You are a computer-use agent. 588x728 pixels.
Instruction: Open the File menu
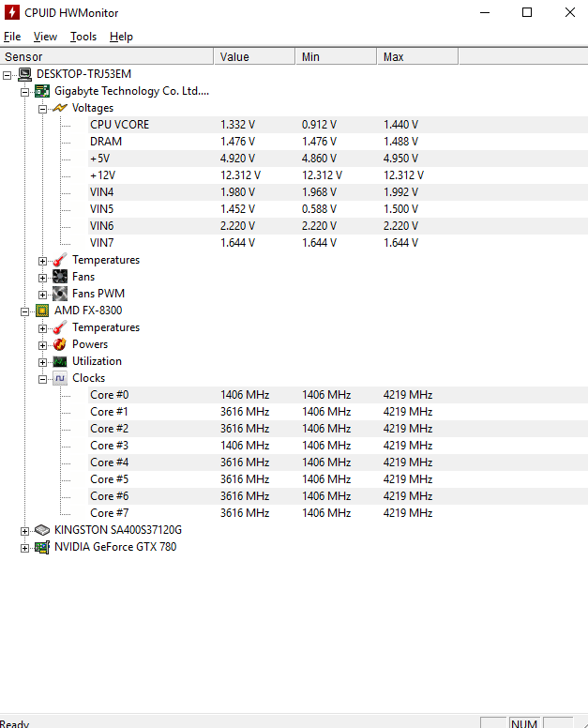12,37
